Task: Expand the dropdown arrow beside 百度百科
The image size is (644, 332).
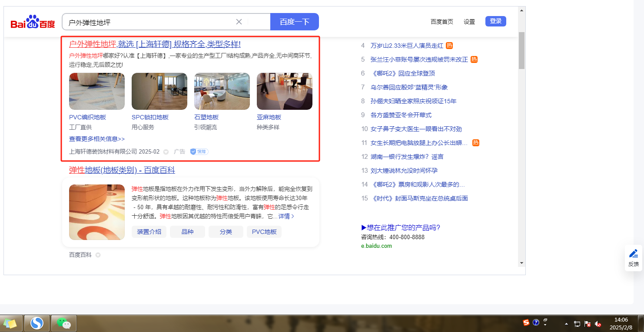Action: tap(98, 255)
